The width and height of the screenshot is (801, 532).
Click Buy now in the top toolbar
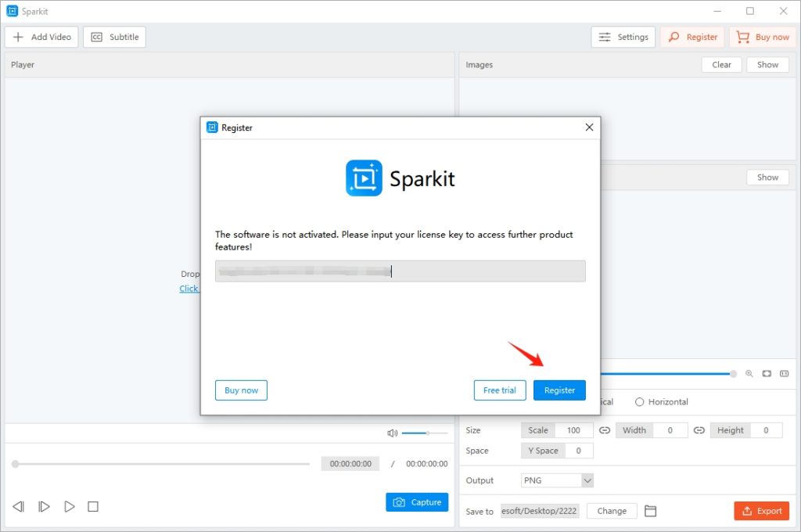(762, 37)
